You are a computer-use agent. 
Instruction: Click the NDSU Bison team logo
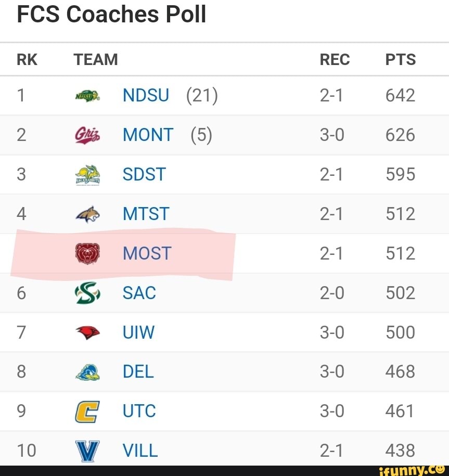87,96
